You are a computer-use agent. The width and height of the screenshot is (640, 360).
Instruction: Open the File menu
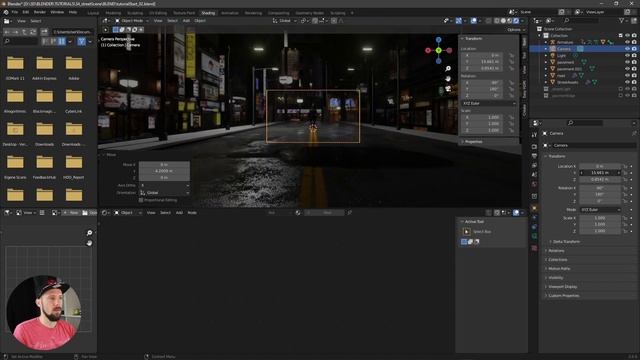click(x=15, y=12)
